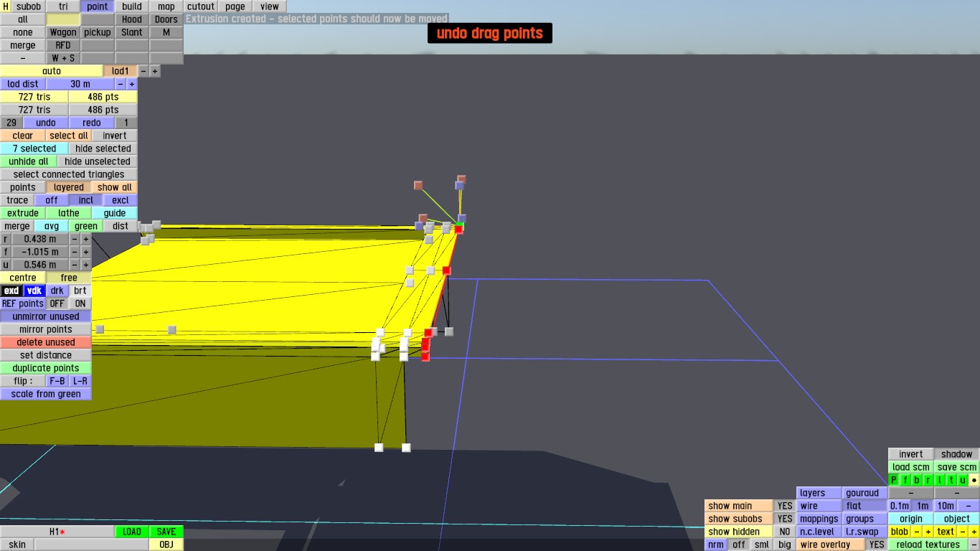980x551 pixels.
Task: Open the view tab
Action: pos(270,6)
